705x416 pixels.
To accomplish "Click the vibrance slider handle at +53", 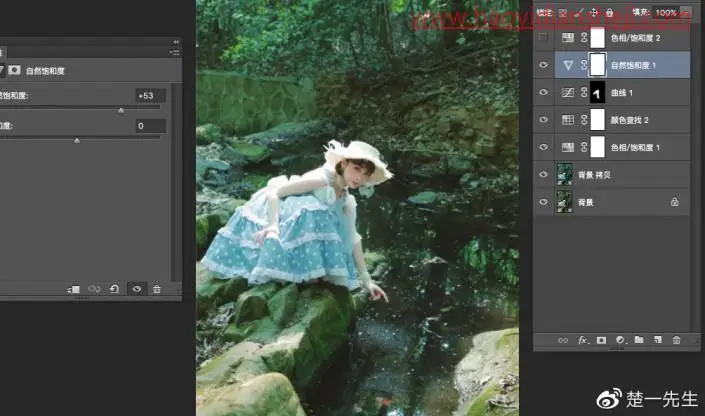I will pos(121,110).
